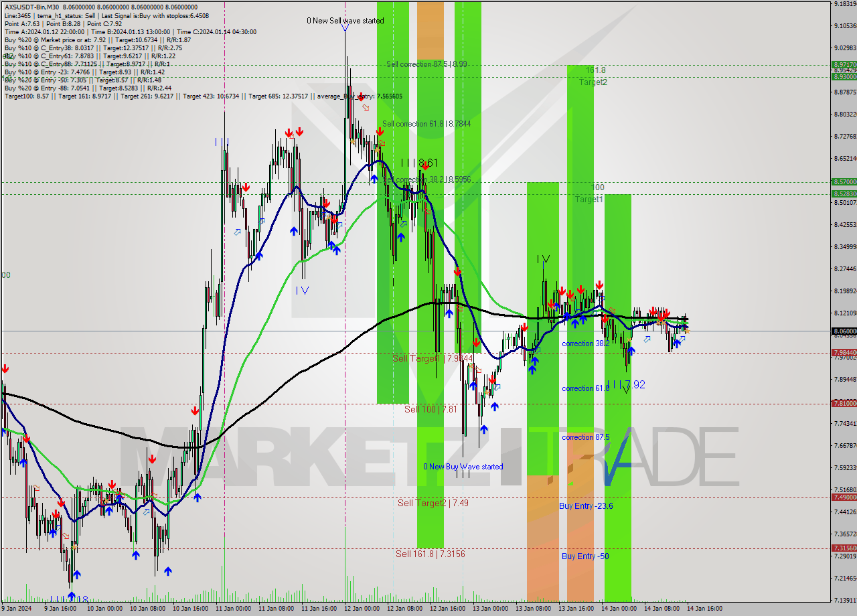857x616 pixels.
Task: Click the 'Target100: 8.57' targets summary line
Action: point(204,96)
